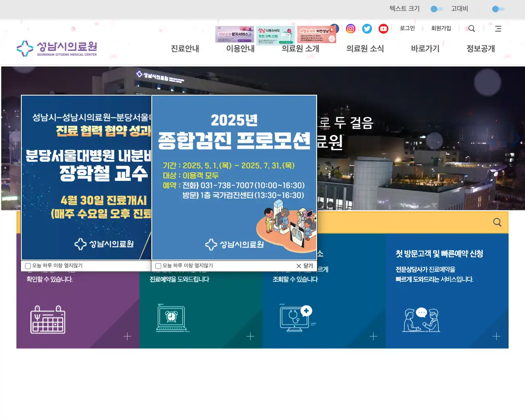This screenshot has height=420, width=525.
Task: Click the 2025년 종합검진 프로모션 popup image
Action: (234, 178)
